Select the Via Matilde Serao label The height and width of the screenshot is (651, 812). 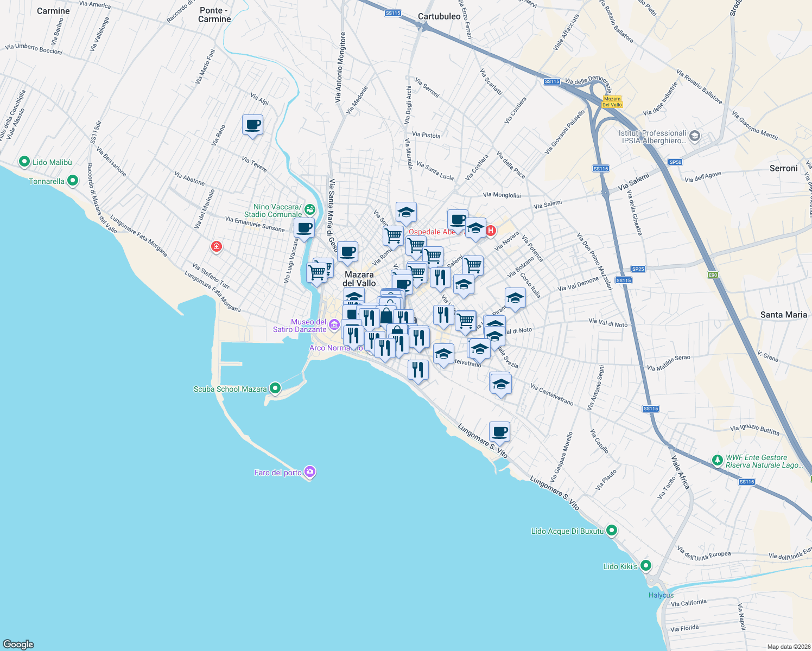click(x=669, y=363)
